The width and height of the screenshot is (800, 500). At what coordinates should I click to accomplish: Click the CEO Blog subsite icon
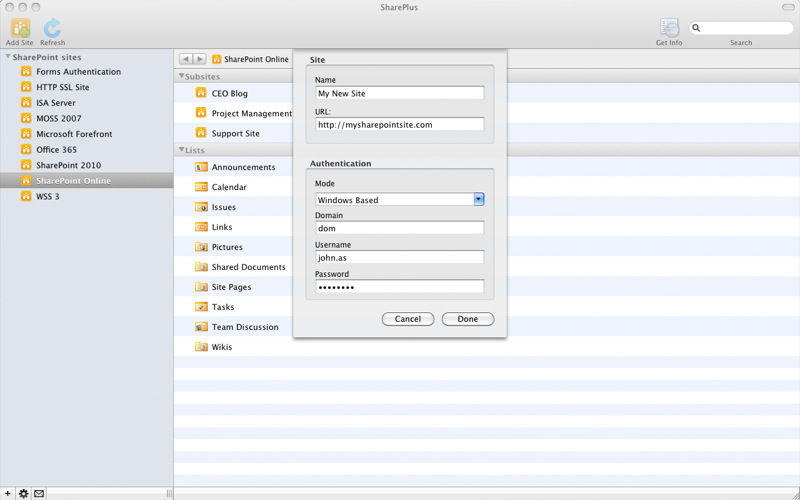201,93
